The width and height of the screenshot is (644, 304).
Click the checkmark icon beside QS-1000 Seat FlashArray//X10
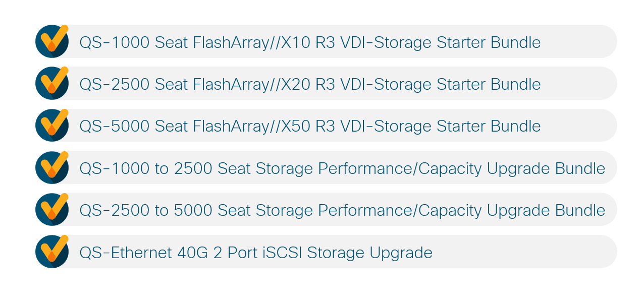pos(52,41)
